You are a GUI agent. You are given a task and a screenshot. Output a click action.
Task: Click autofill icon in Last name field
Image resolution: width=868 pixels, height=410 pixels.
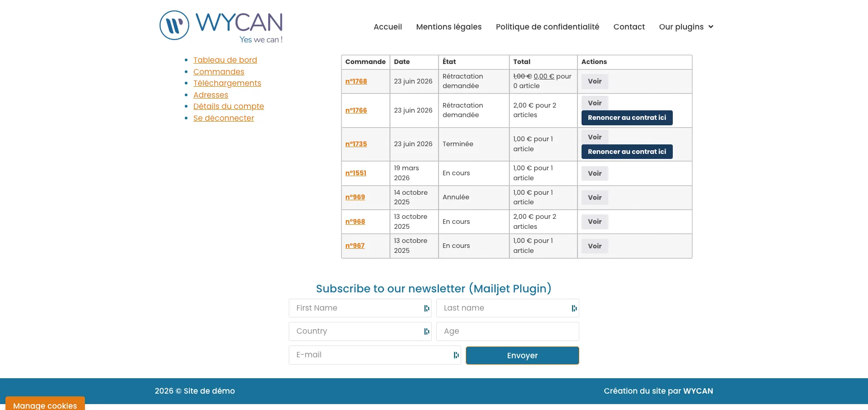(574, 308)
